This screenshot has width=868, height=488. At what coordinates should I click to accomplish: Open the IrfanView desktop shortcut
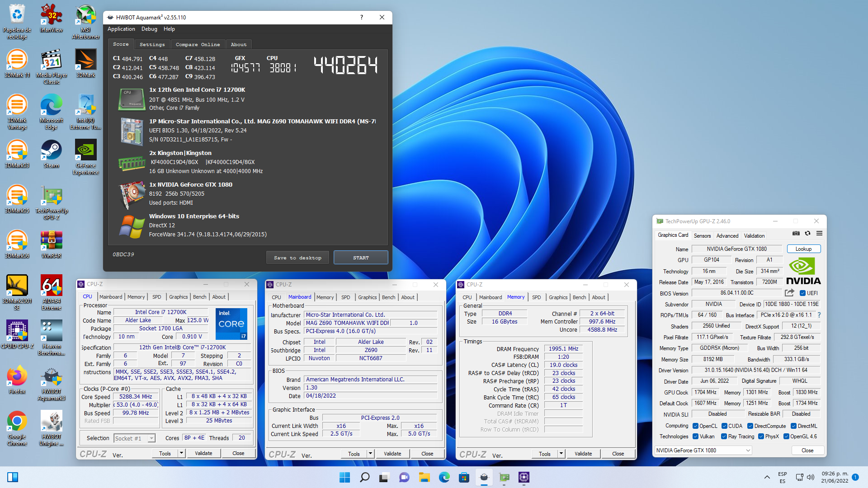[x=51, y=18]
